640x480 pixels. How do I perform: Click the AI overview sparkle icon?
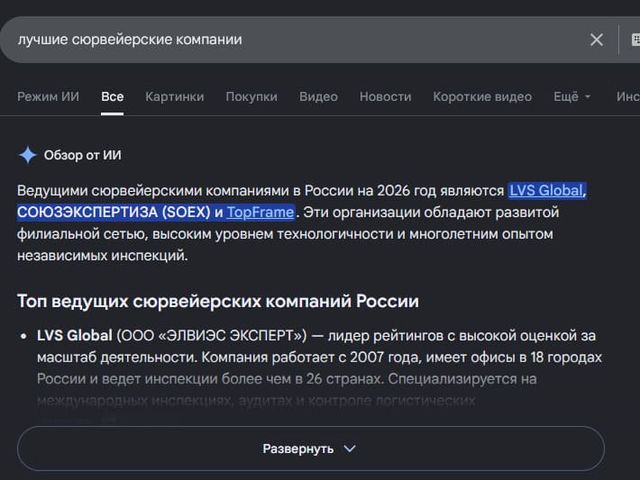[x=28, y=155]
